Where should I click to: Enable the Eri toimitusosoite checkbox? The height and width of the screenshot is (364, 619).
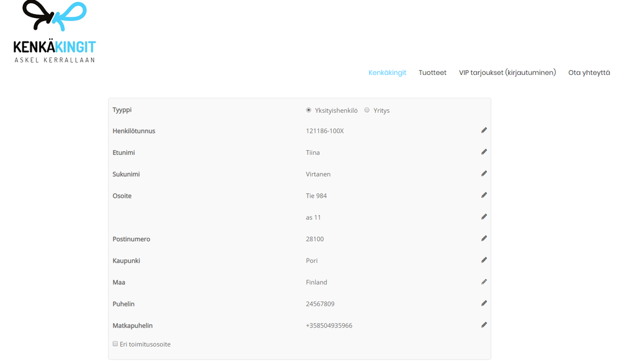pos(115,344)
